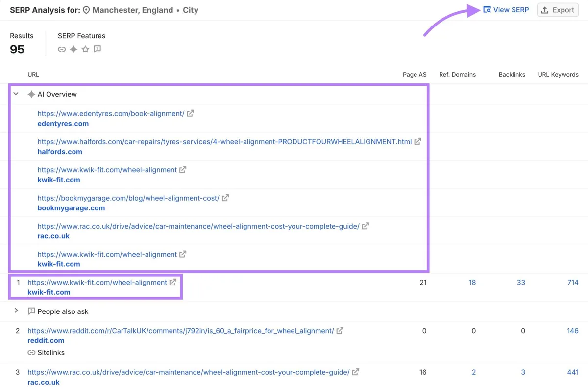The image size is (588, 389).
Task: Click rank 1 Ref. Domains value 18
Action: click(x=472, y=282)
